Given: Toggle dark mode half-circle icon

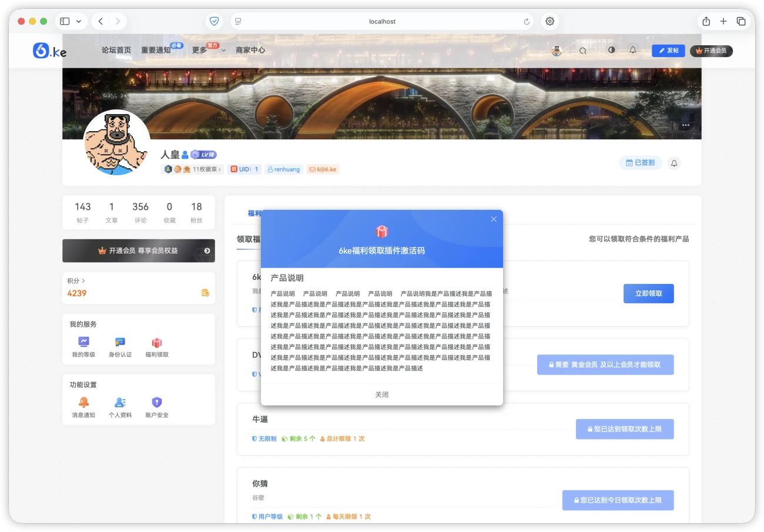Looking at the screenshot, I should click(611, 51).
